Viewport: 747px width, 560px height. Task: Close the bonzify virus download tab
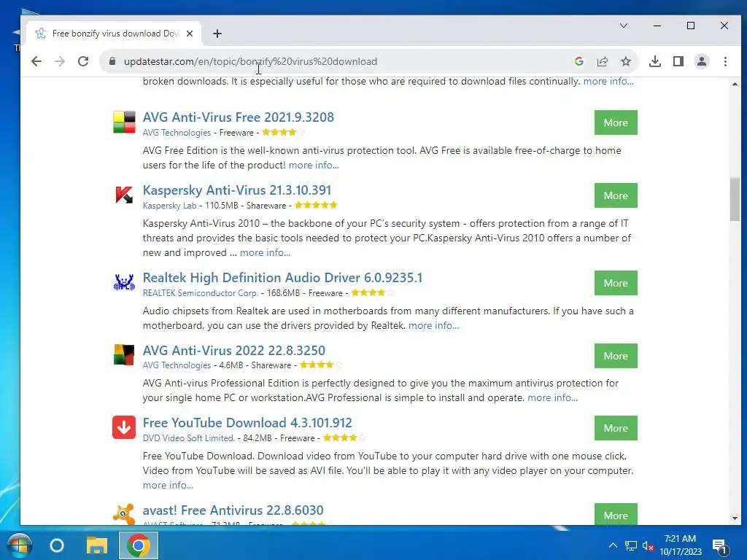tap(190, 34)
